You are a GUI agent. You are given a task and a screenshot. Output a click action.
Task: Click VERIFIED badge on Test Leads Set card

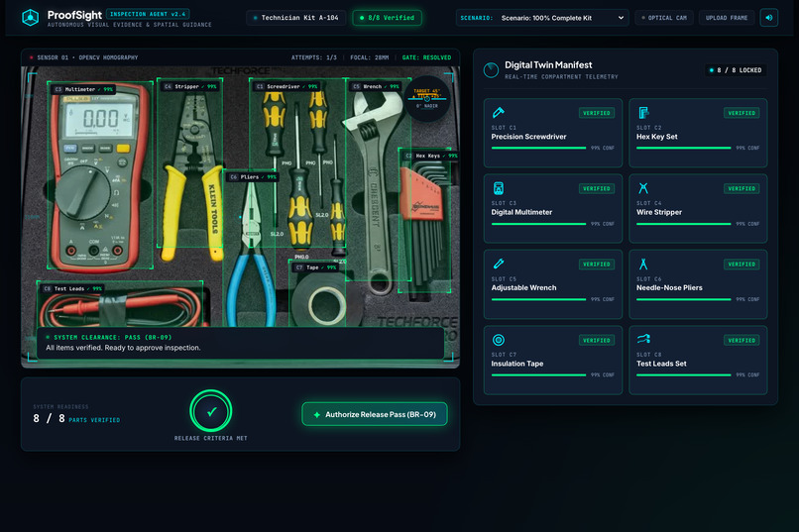click(742, 340)
